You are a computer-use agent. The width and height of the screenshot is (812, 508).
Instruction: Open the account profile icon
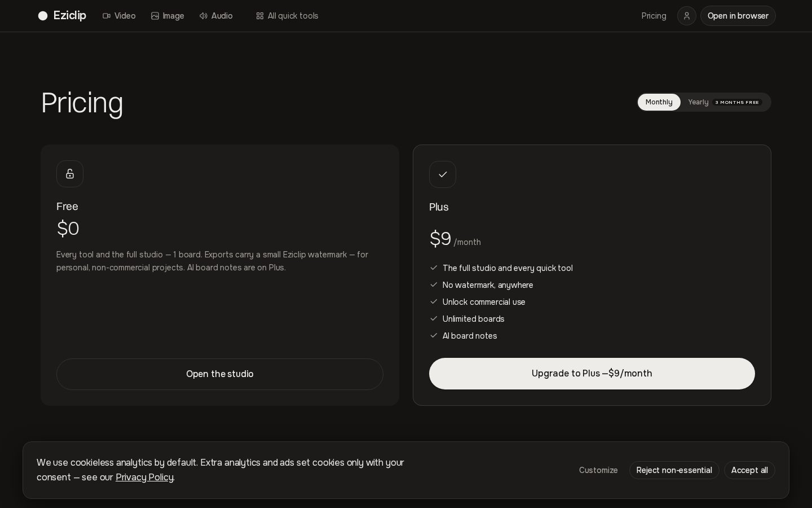(686, 16)
